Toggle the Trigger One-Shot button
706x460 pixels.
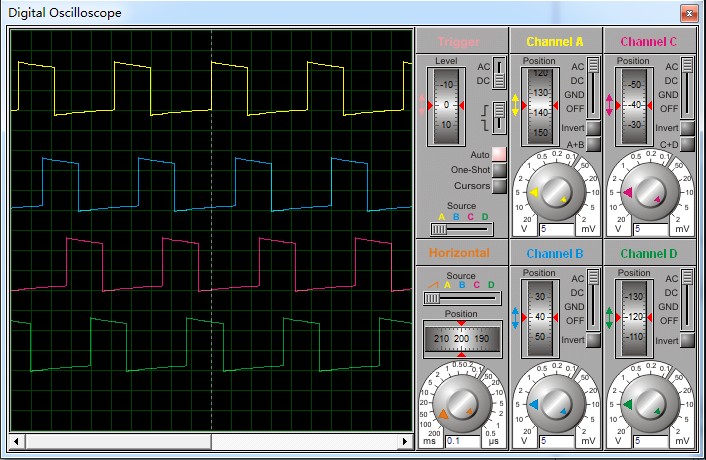click(x=498, y=170)
